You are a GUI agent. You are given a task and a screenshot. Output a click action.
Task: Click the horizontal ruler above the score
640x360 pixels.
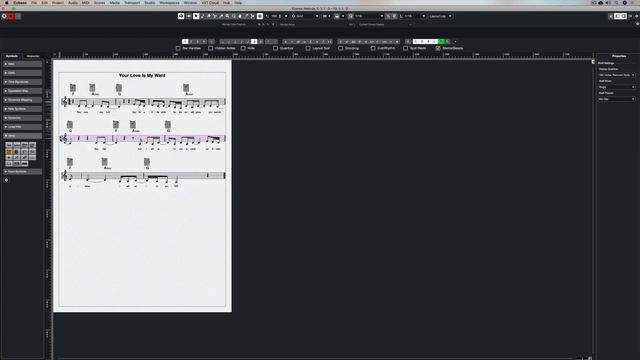(x=322, y=55)
